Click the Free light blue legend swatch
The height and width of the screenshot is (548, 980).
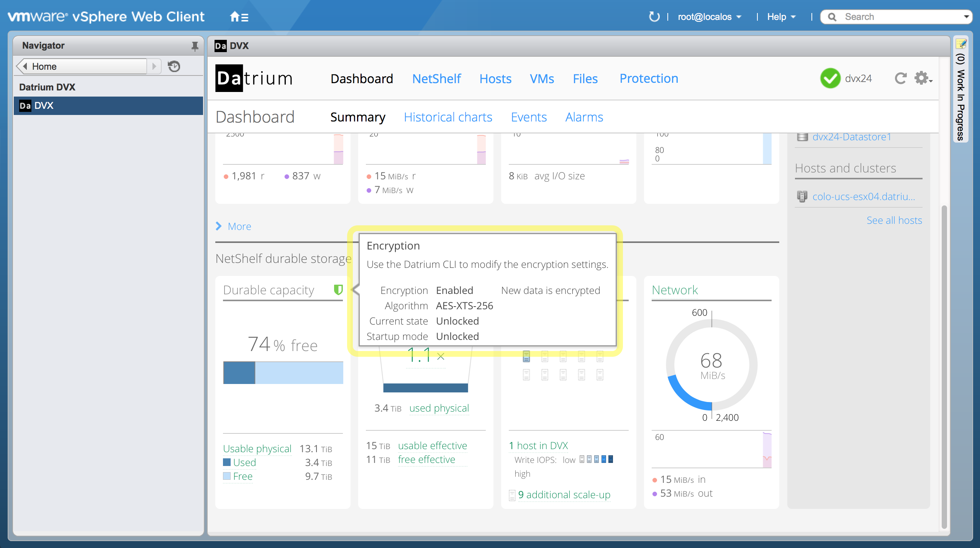pyautogui.click(x=227, y=476)
